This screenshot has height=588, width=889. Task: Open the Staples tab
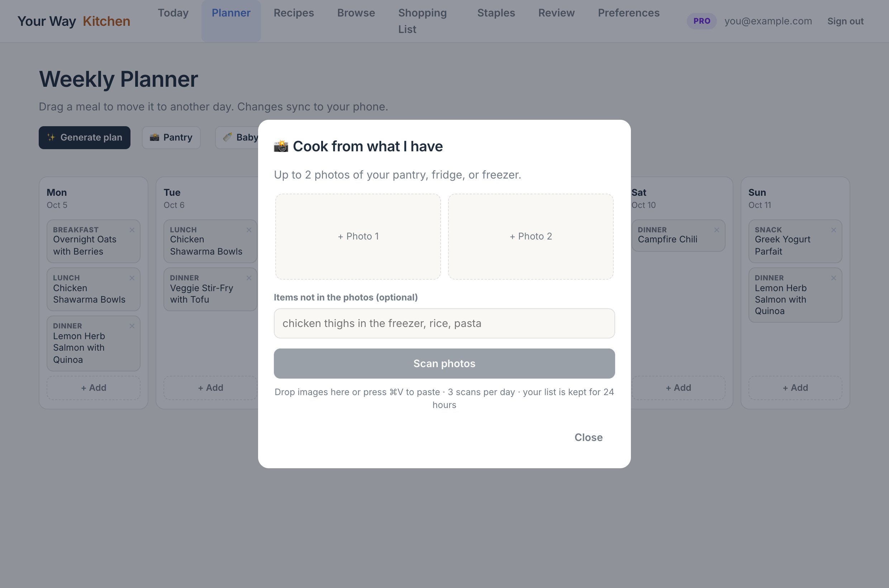(496, 13)
